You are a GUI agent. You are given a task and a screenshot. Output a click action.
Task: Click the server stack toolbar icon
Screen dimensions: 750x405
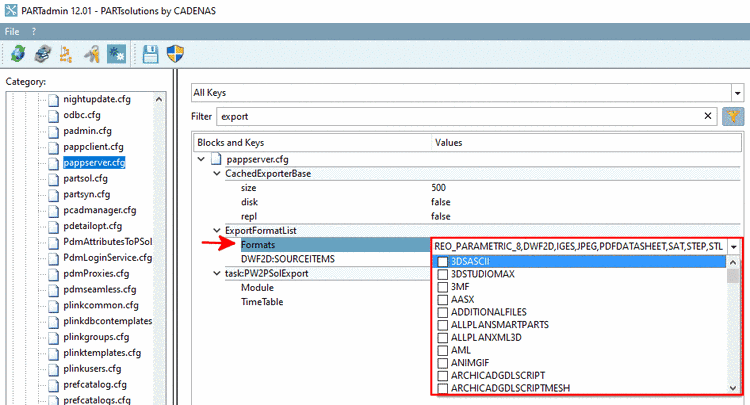[x=43, y=54]
